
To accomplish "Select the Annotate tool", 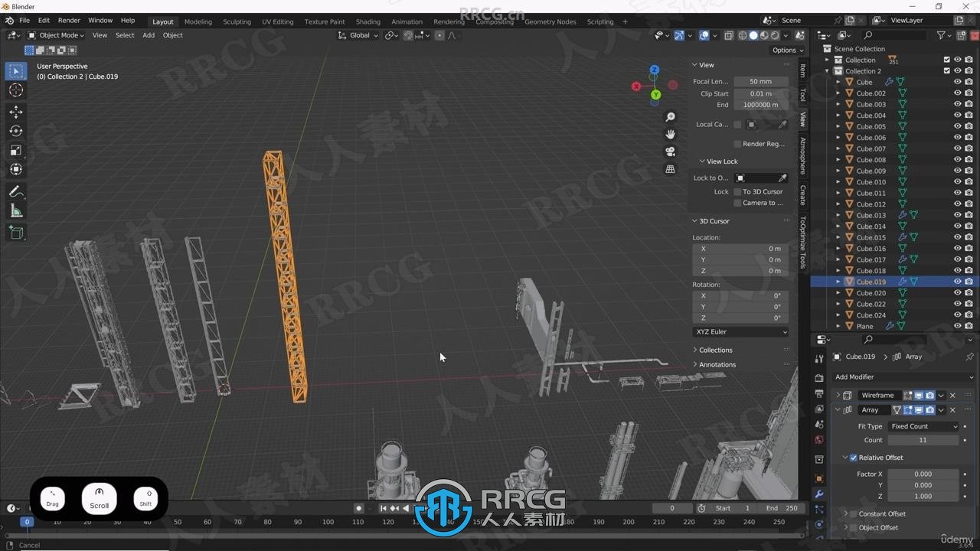I will point(15,192).
